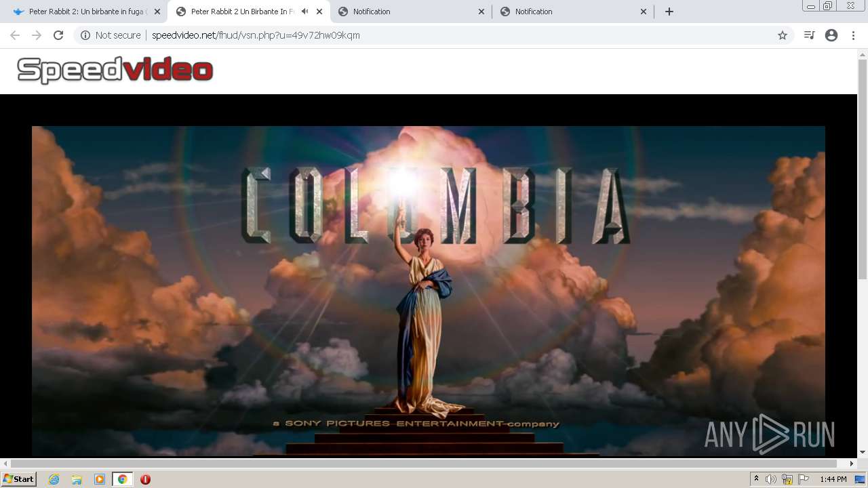Open a new tab with plus button
Screen dimensions: 868x488
click(669, 12)
